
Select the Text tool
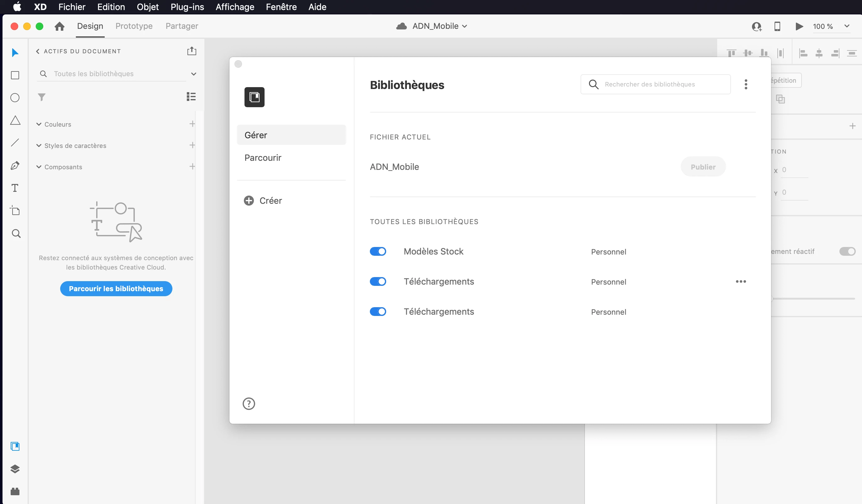(15, 188)
